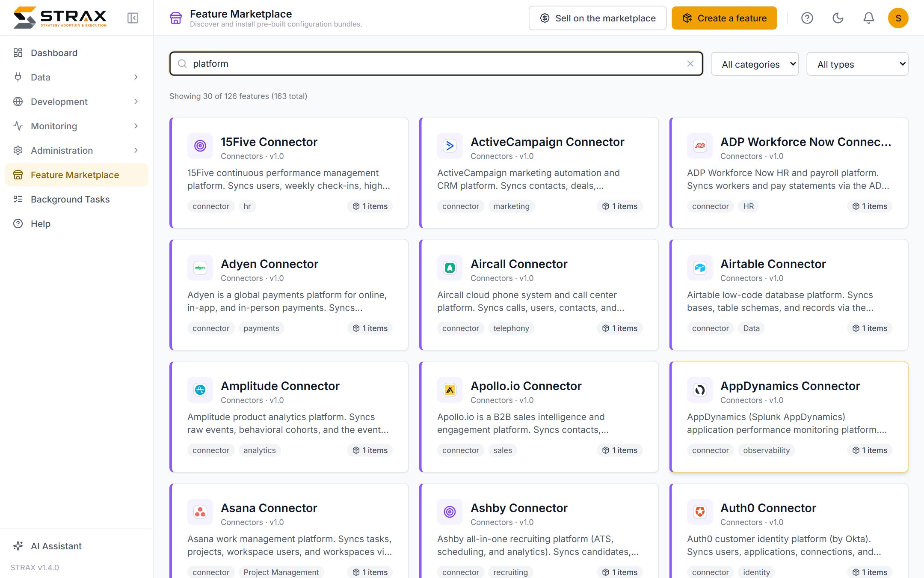The image size is (924, 578).
Task: Click the Apollo.io Connector logo icon
Action: [x=450, y=390]
